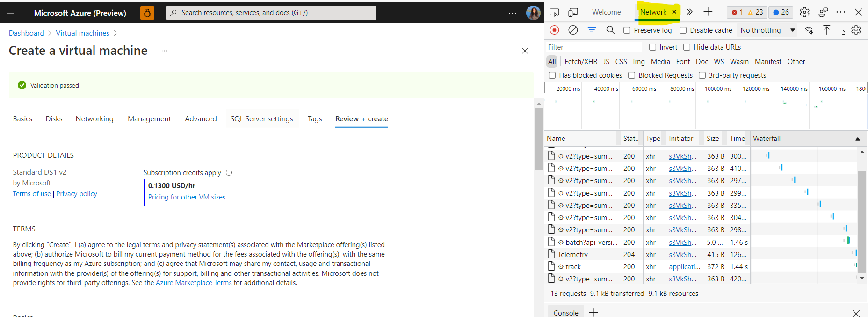Toggle device emulation in DevTools

(x=573, y=12)
